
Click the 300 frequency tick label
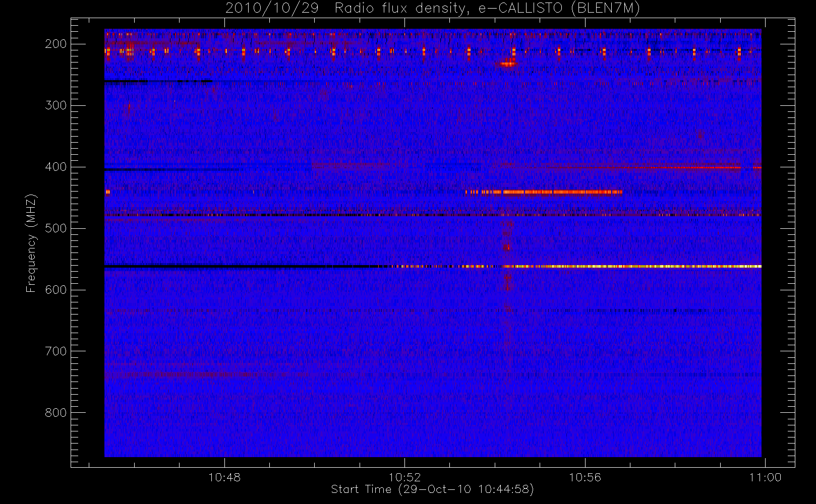(x=56, y=105)
